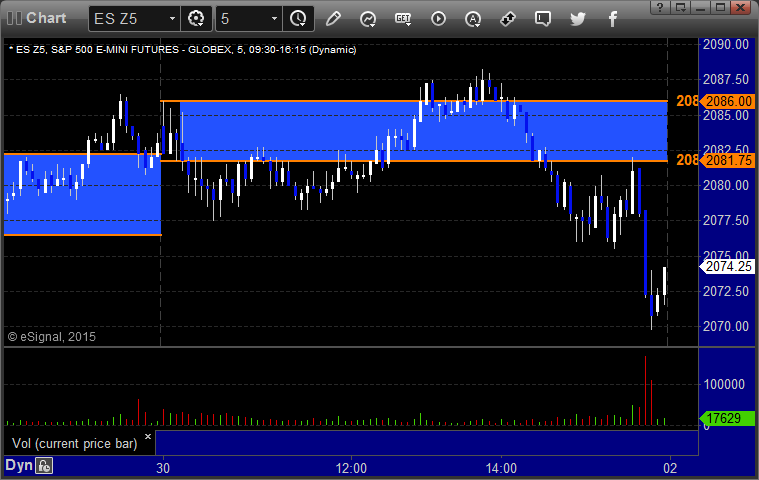Click the Vol (current price bar) label

[75, 443]
